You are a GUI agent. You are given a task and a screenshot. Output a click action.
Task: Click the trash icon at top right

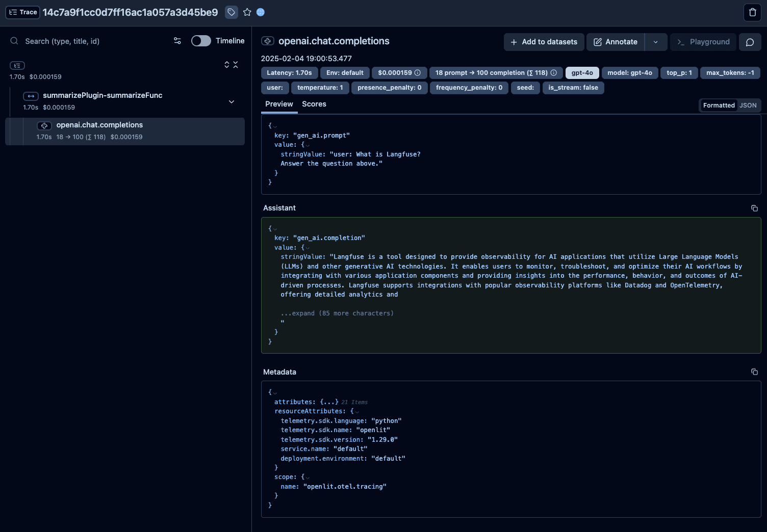pyautogui.click(x=752, y=12)
